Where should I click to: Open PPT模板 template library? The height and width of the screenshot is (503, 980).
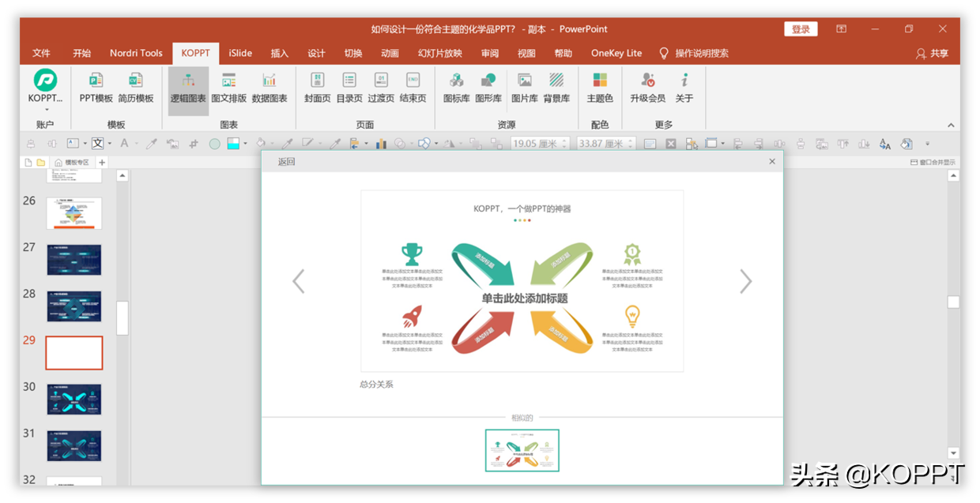(x=96, y=88)
